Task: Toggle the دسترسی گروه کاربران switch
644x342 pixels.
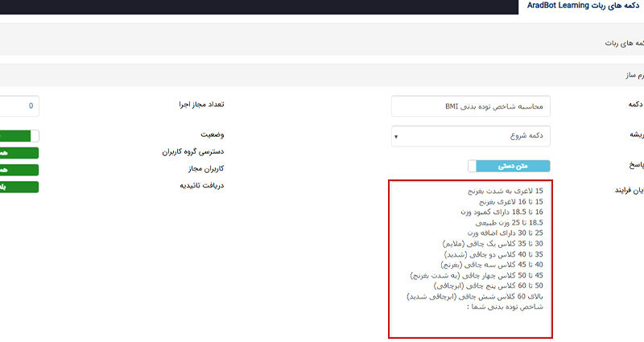Action: (x=19, y=153)
